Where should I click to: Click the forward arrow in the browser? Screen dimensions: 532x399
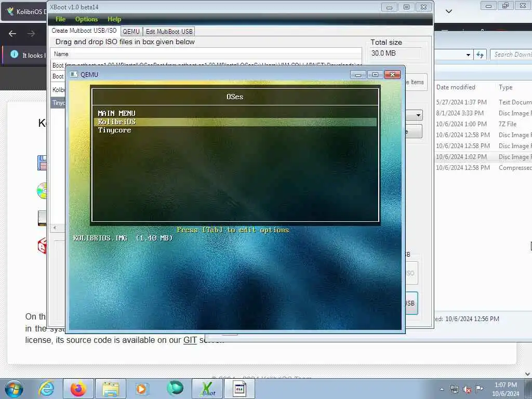31,34
